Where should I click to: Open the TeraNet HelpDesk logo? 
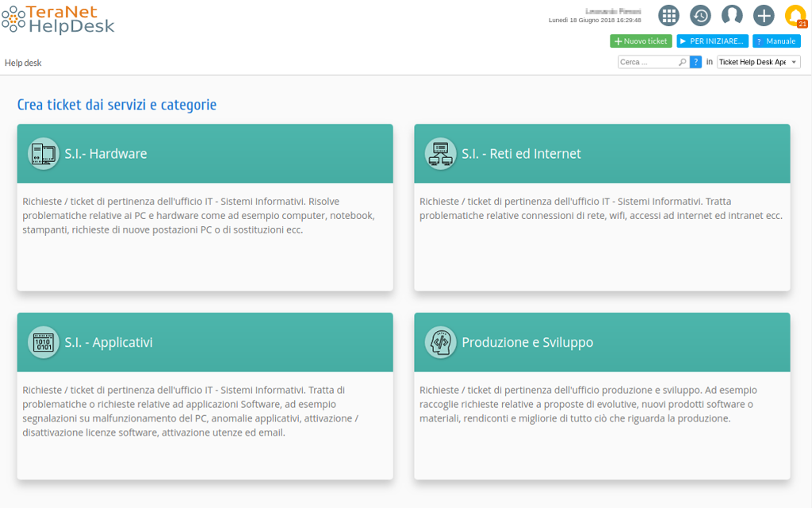point(56,19)
